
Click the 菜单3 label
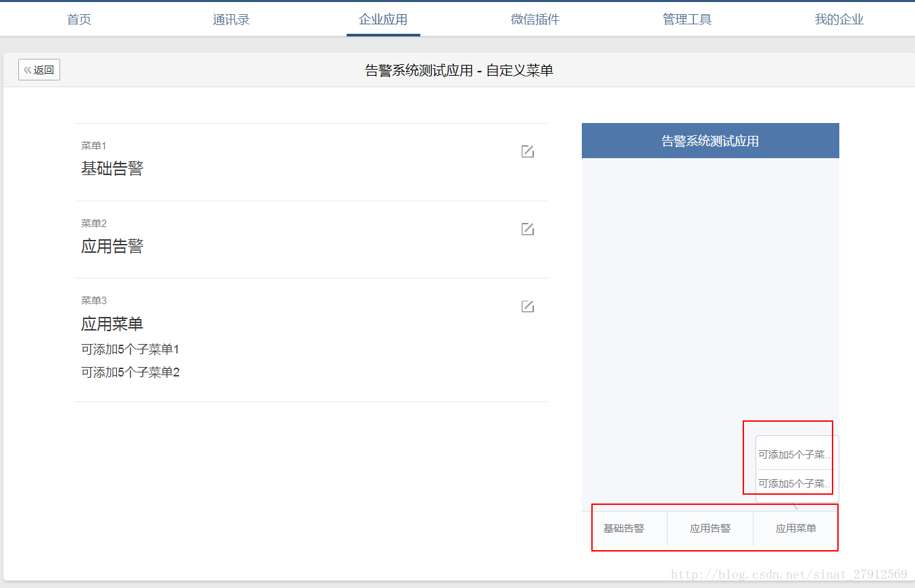[x=94, y=301]
